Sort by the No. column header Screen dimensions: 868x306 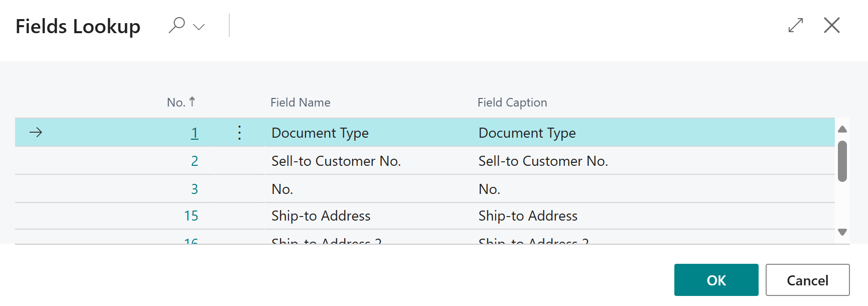pyautogui.click(x=176, y=103)
